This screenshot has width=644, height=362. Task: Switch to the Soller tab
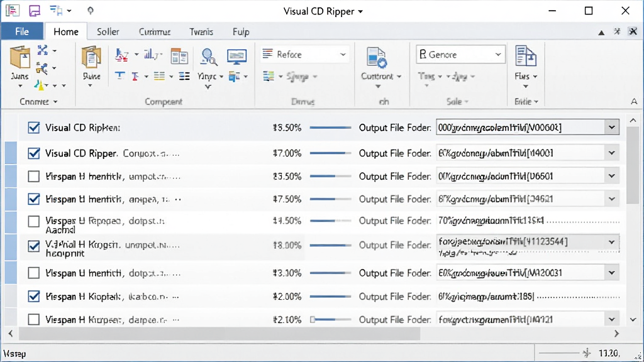108,31
